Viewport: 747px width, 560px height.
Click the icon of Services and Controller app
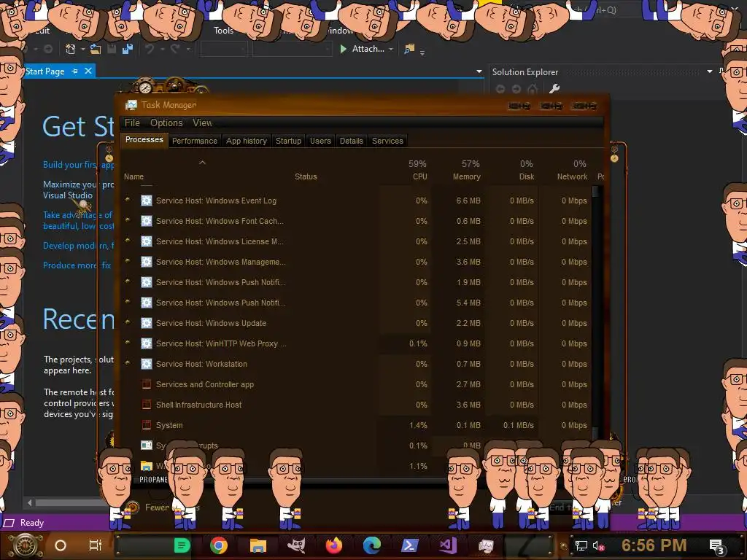pyautogui.click(x=146, y=384)
